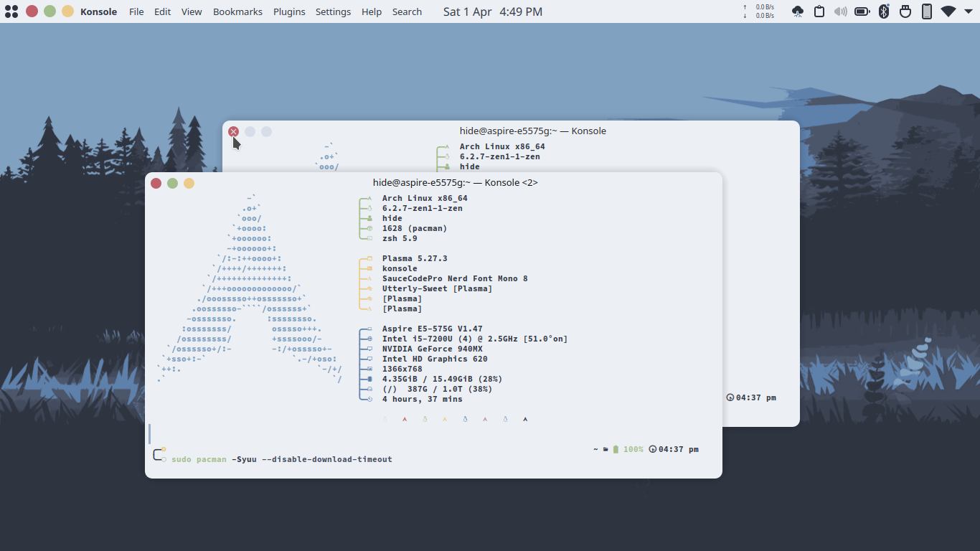Click the green button of Konsole <2> window
This screenshot has width=980, height=551.
tap(172, 183)
